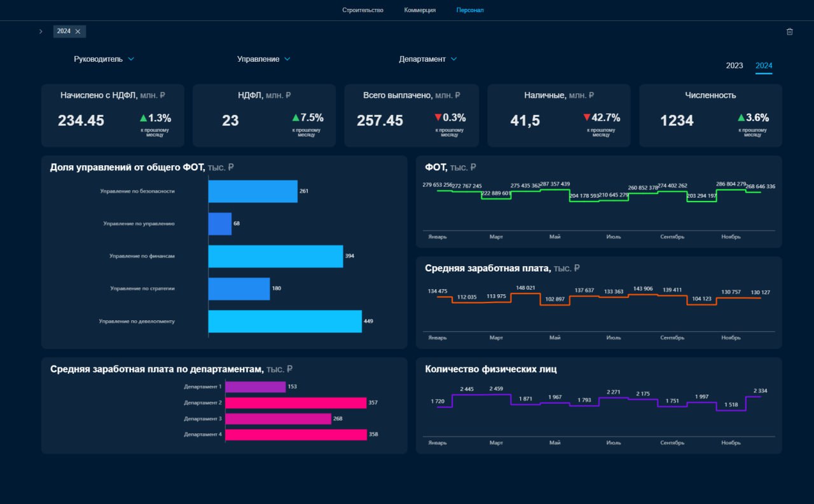Switch to the Коммерция tab
This screenshot has height=504, width=814.
[420, 10]
